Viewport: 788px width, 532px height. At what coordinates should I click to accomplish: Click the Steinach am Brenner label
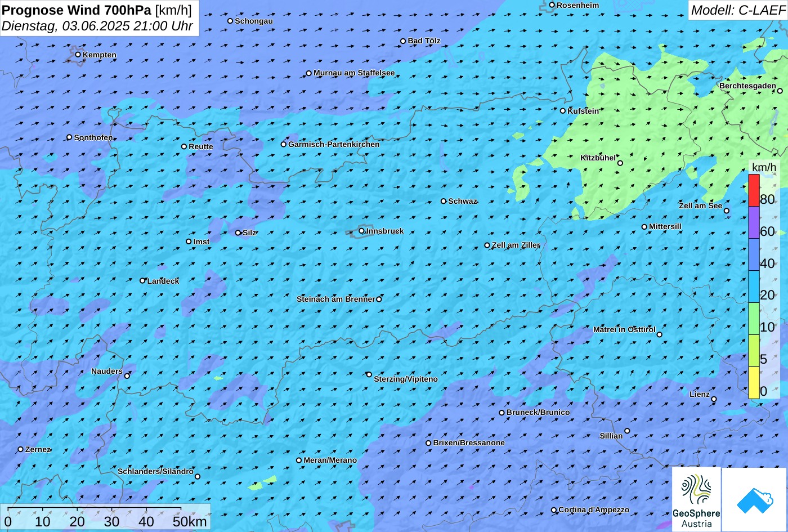pyautogui.click(x=335, y=299)
